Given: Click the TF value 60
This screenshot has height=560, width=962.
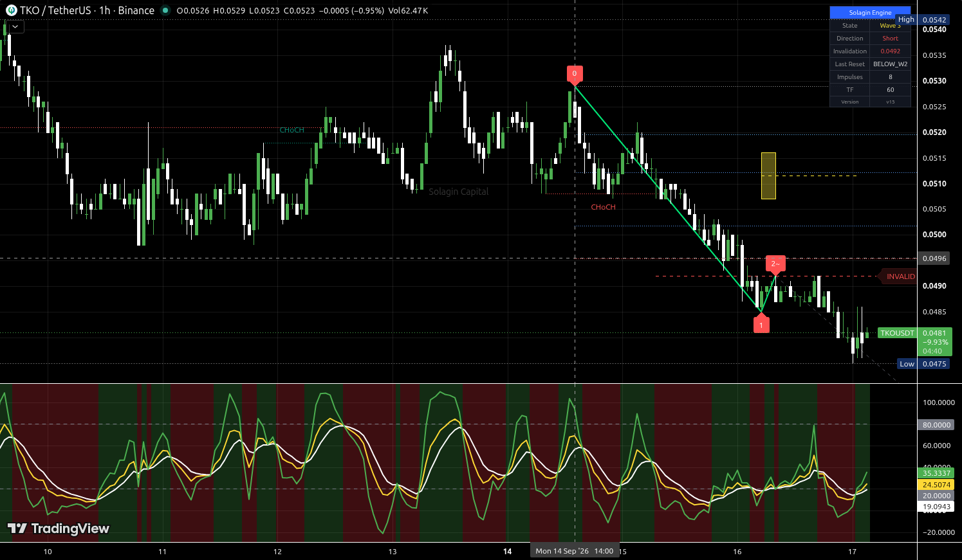Looking at the screenshot, I should [x=890, y=90].
